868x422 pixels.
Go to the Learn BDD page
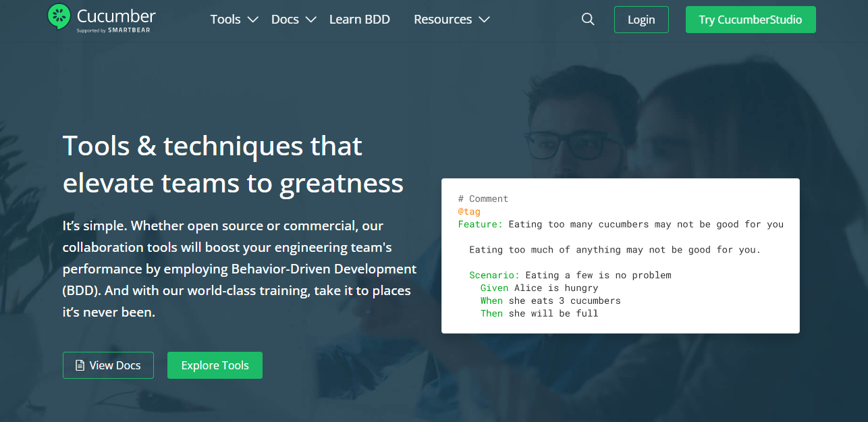(x=359, y=20)
